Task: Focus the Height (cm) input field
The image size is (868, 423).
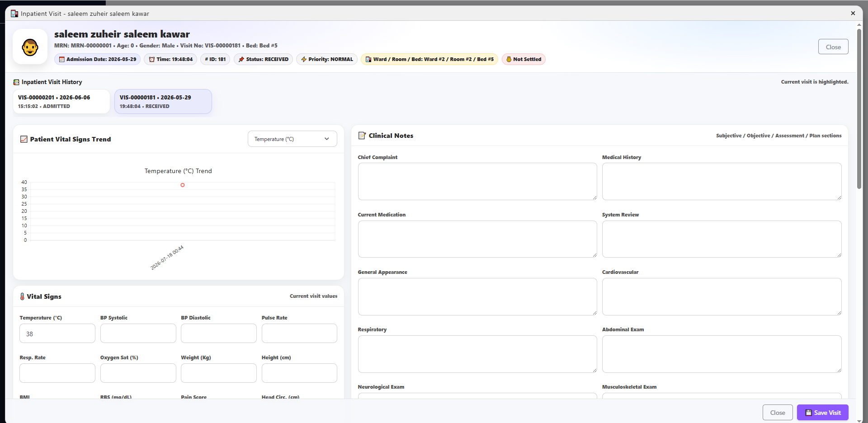Action: tap(299, 373)
